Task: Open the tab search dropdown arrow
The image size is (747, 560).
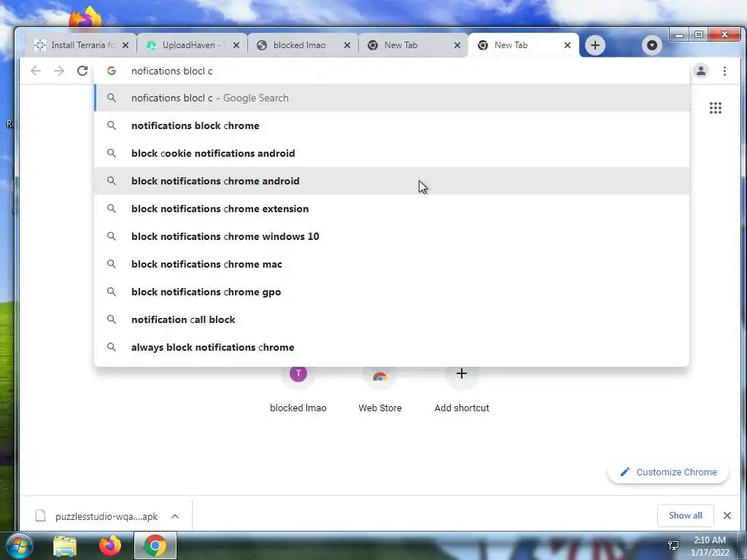Action: point(651,45)
